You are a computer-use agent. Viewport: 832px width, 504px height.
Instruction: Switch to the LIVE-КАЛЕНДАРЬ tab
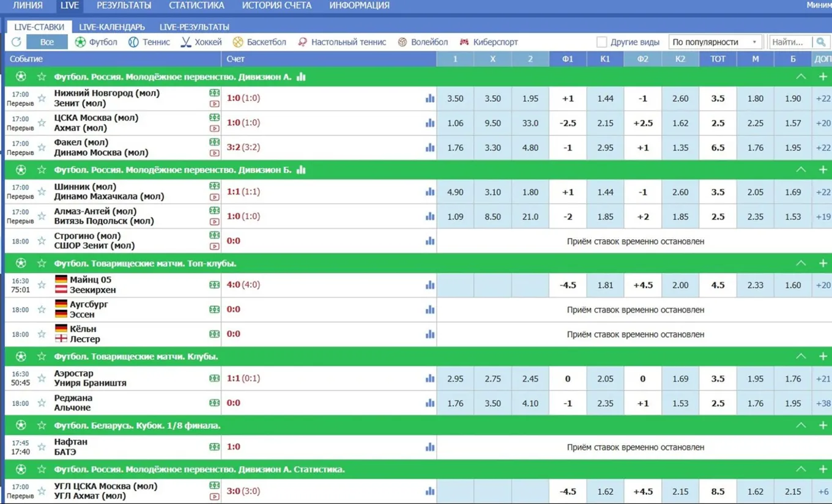click(x=112, y=27)
